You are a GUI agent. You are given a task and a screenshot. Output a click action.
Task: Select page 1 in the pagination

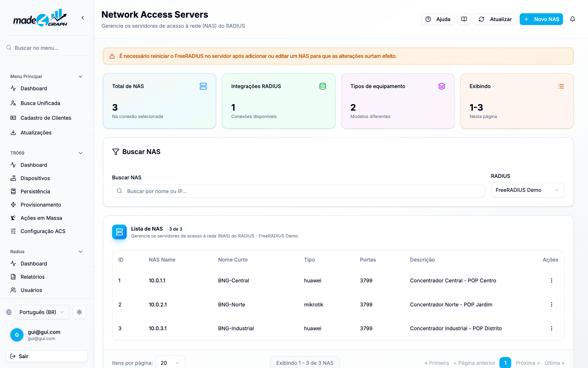tap(505, 363)
